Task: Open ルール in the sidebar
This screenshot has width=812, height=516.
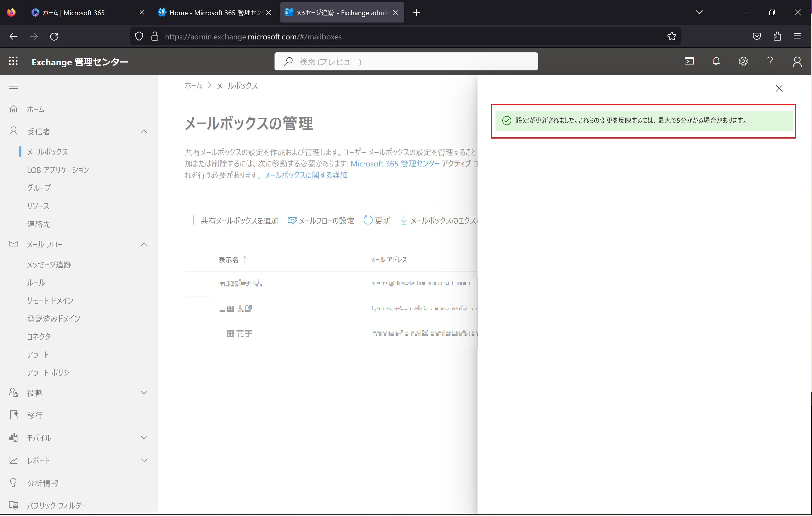Action: 36,283
